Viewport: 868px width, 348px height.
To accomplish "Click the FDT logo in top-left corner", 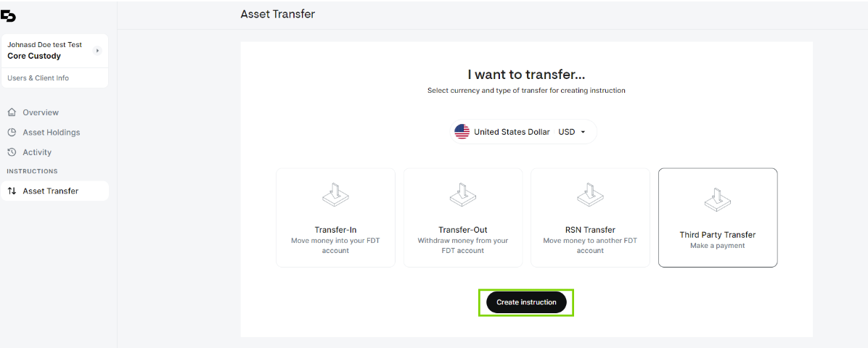I will click(8, 17).
